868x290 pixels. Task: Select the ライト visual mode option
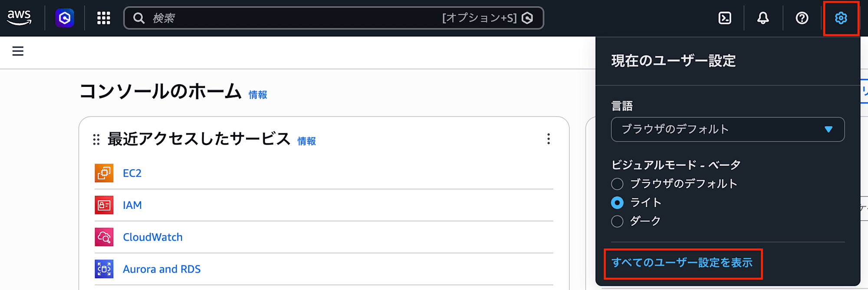[617, 202]
